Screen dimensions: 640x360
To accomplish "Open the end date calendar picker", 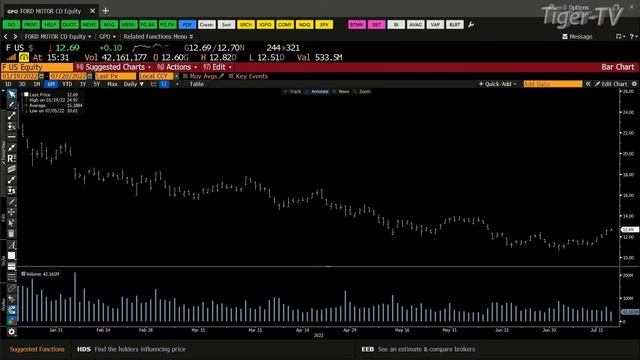I will pyautogui.click(x=90, y=76).
